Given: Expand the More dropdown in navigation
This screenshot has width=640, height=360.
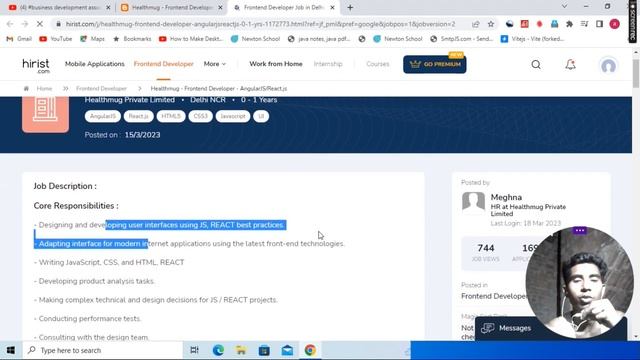Looking at the screenshot, I should [x=215, y=64].
